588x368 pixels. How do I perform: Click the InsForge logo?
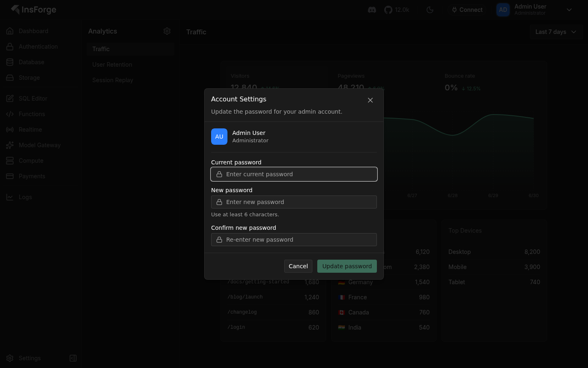33,10
